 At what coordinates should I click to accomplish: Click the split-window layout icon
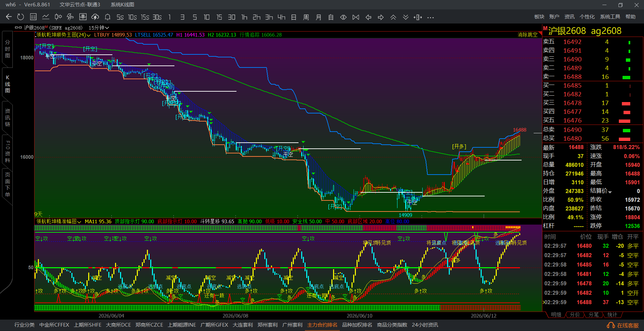pos(418,17)
